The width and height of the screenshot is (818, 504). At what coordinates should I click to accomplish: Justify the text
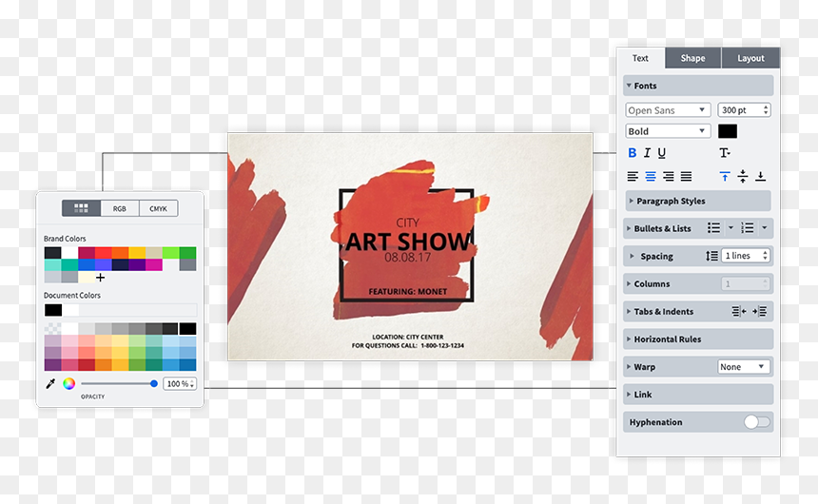point(686,176)
